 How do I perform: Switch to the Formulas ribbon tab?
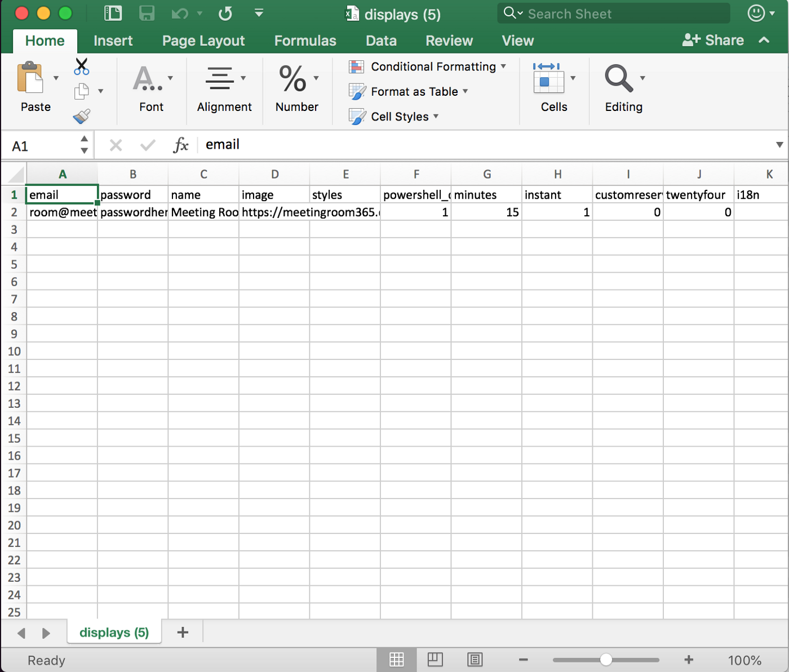[305, 40]
